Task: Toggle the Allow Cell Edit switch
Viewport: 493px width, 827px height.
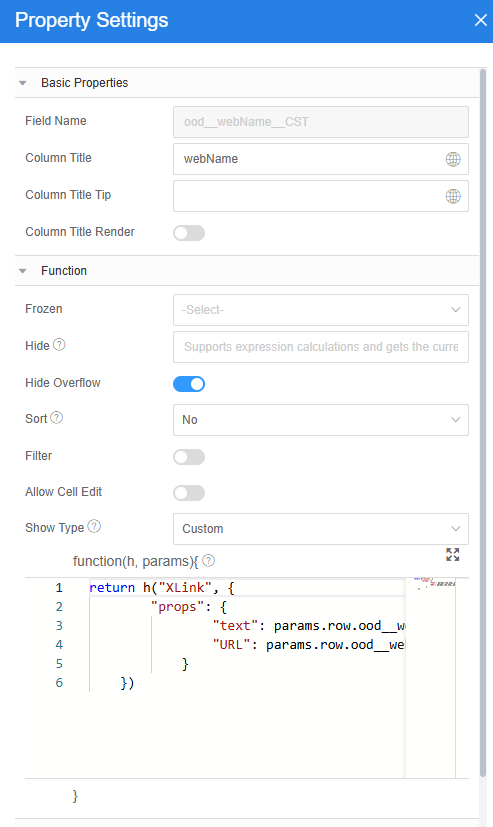Action: [189, 493]
